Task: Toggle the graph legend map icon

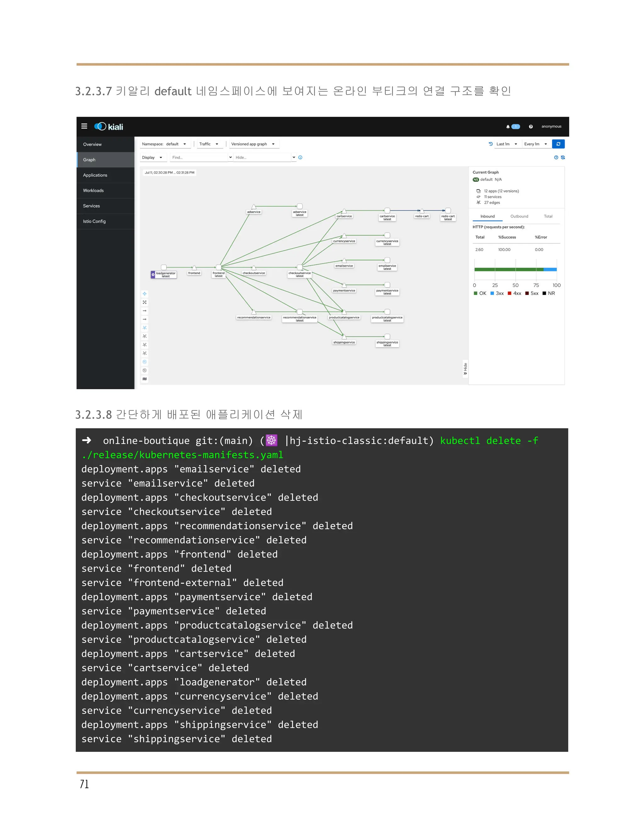Action: 145,379
